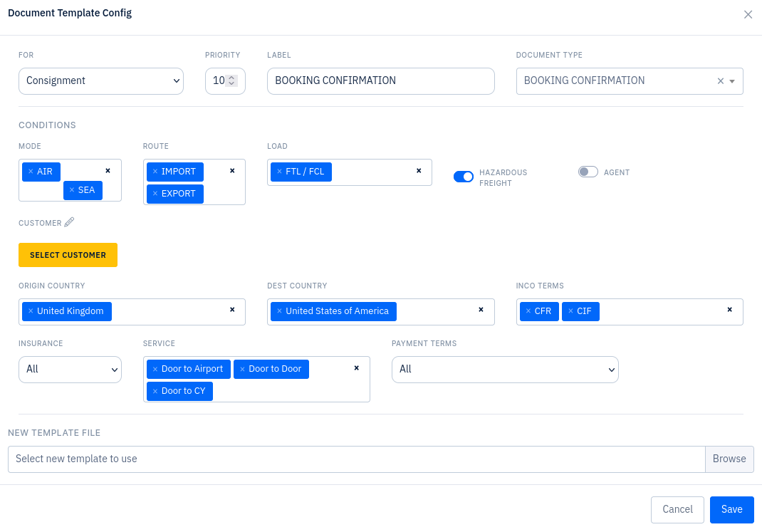Clear the Document Type selection
Viewport: 762px width, 532px height.
tap(720, 81)
